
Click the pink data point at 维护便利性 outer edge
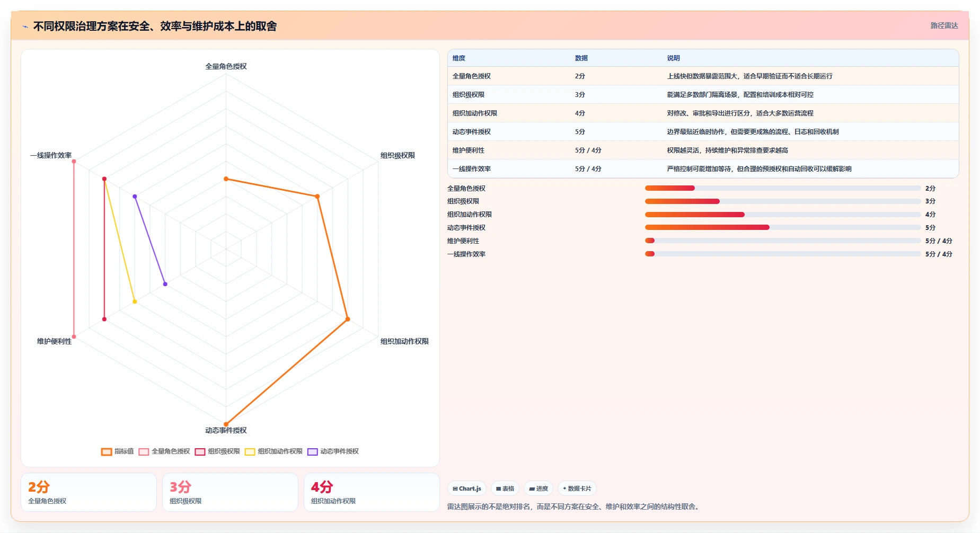74,336
